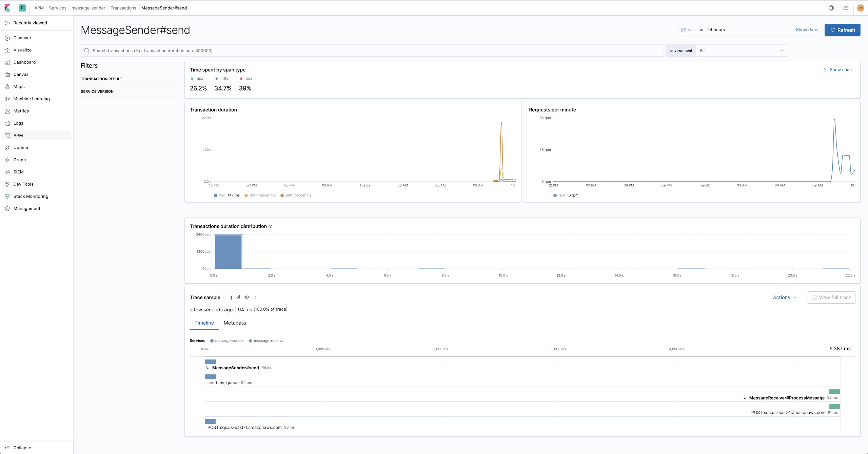Screen dimensions: 868x454
Task: Open the calendar quick date picker dropdown
Action: (686, 30)
